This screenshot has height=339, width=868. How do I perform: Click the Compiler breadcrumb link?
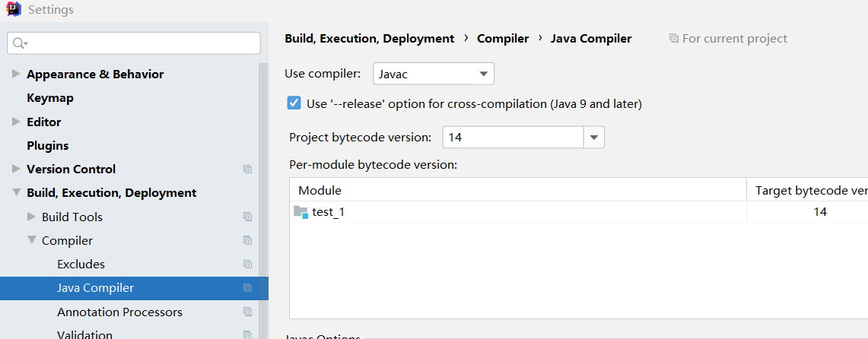pyautogui.click(x=502, y=39)
